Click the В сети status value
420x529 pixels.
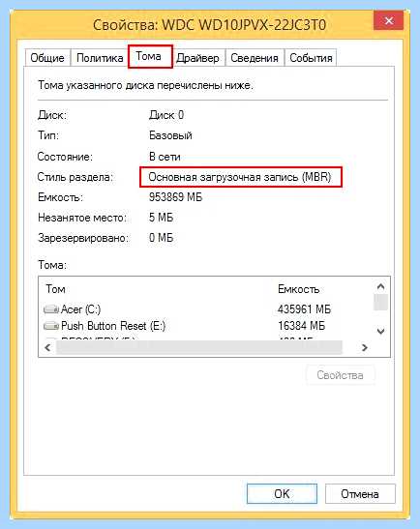(165, 157)
